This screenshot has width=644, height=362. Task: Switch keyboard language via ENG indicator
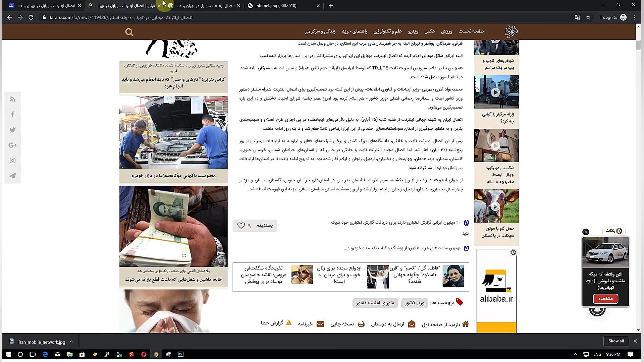(597, 354)
